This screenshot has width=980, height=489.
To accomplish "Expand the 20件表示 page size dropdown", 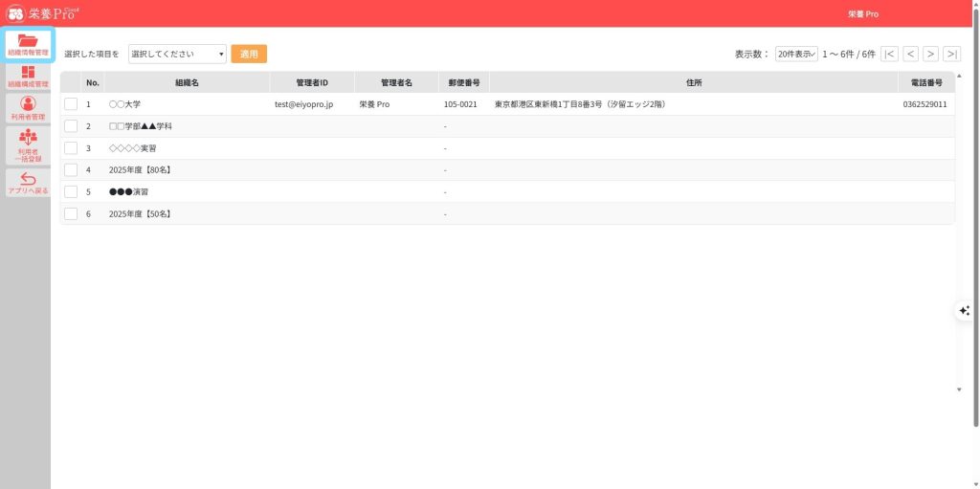I will 796,55.
